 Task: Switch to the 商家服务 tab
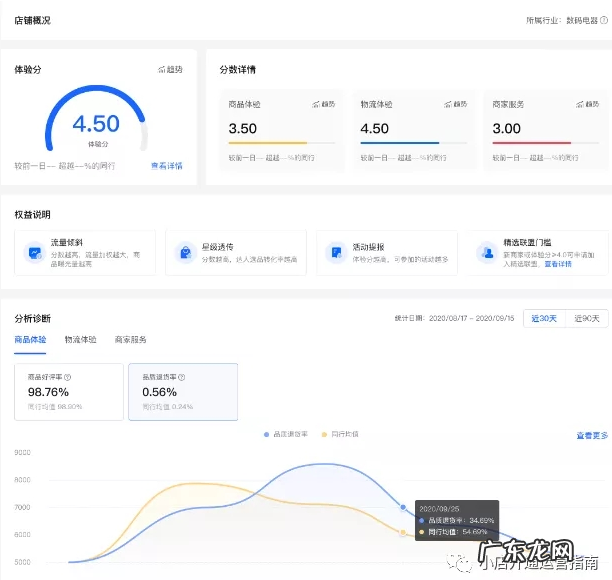(130, 340)
